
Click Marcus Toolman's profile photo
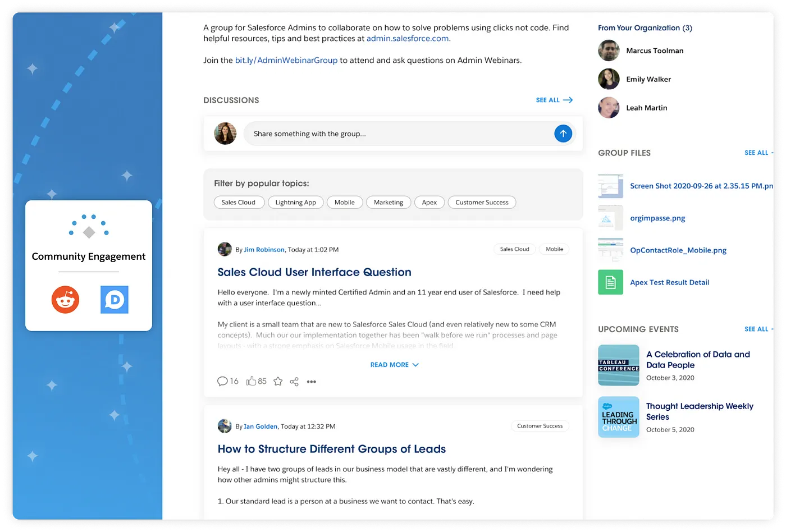[609, 51]
